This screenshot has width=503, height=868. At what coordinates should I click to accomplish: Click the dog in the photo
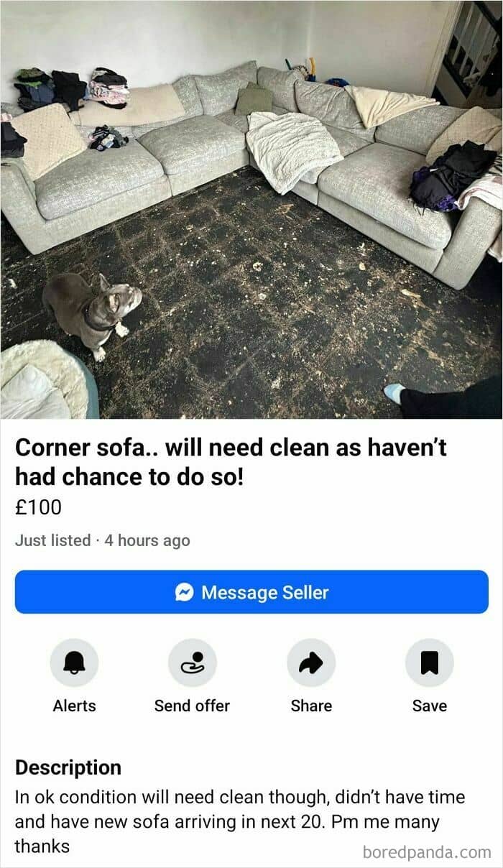pyautogui.click(x=91, y=313)
